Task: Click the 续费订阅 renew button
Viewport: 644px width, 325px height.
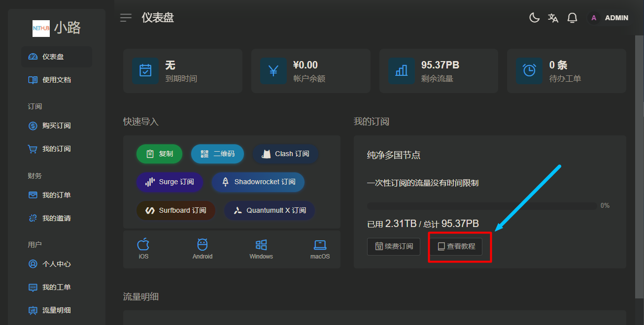Action: (x=394, y=246)
